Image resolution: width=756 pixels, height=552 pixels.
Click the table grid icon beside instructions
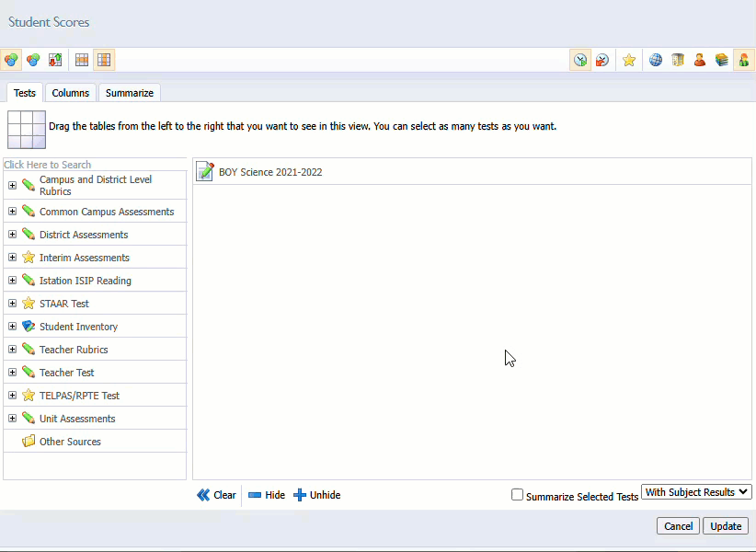27,130
